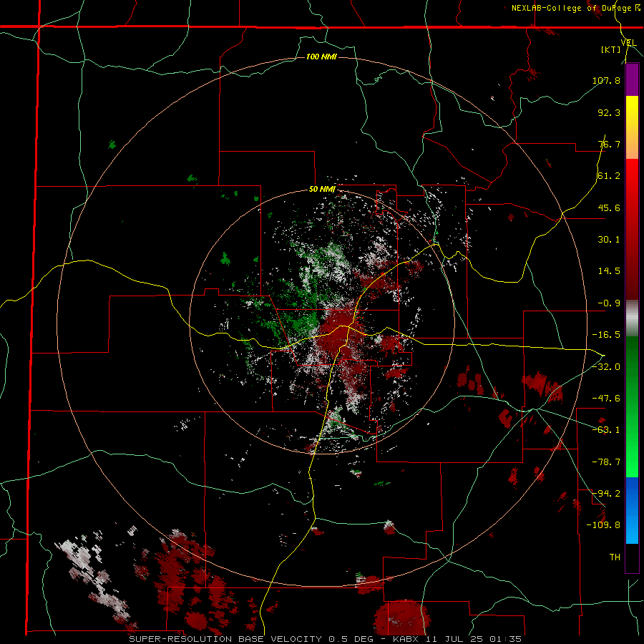Select the 14.5 legend value
This screenshot has height=644, width=644.
tap(609, 271)
